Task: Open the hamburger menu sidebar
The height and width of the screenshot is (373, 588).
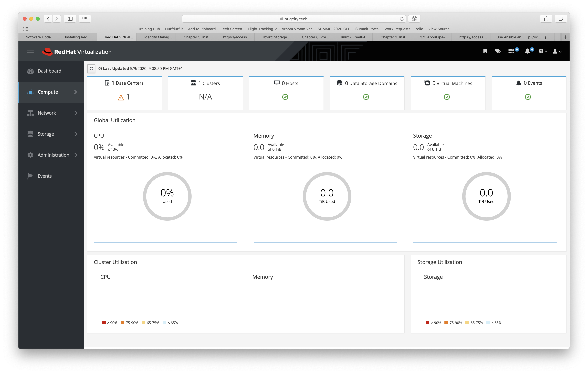Action: point(30,51)
